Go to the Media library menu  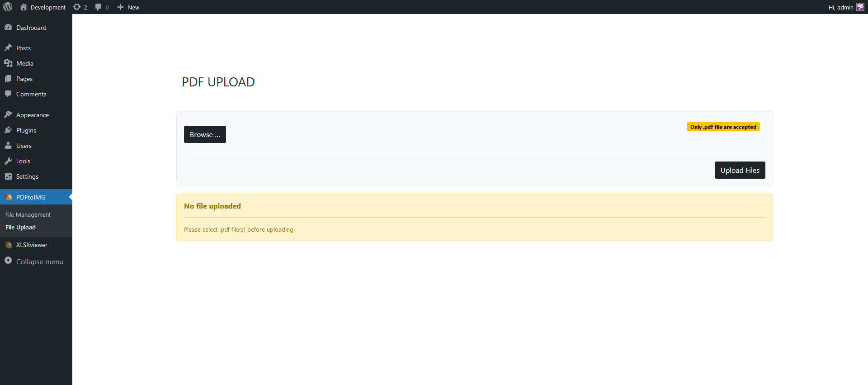tap(25, 63)
